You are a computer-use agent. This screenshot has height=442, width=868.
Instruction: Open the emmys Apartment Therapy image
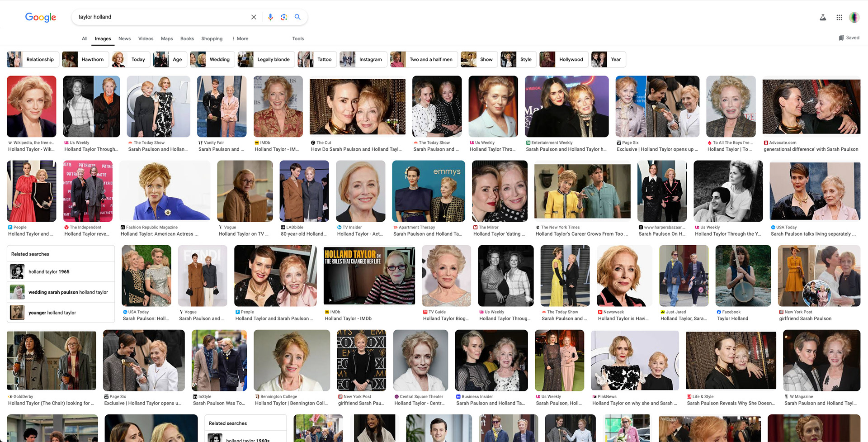(x=429, y=191)
